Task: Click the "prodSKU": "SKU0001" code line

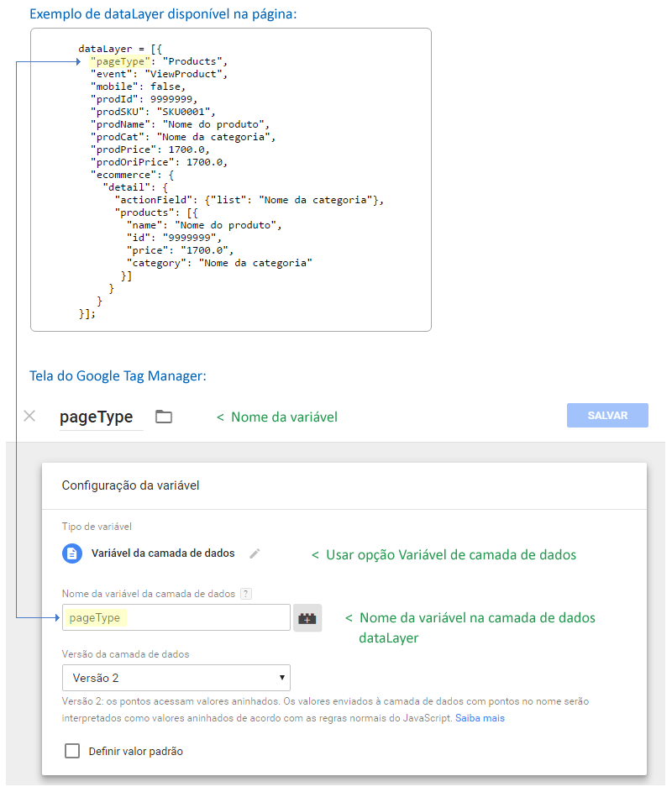Action: point(153,113)
